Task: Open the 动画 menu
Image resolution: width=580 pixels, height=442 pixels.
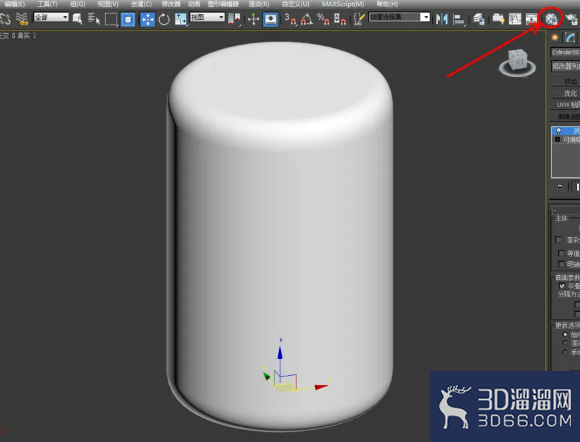Action: pos(194,4)
